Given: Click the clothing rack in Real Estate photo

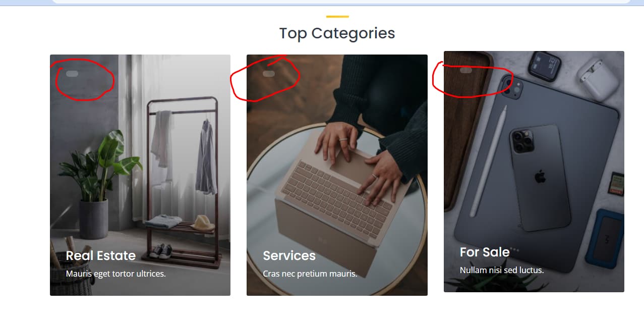Looking at the screenshot, I should [x=182, y=182].
